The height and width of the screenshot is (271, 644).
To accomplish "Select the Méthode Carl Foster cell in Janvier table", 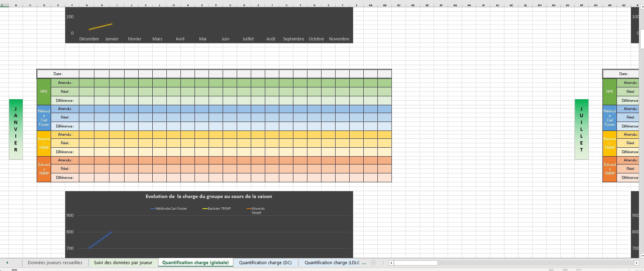I will [44, 118].
